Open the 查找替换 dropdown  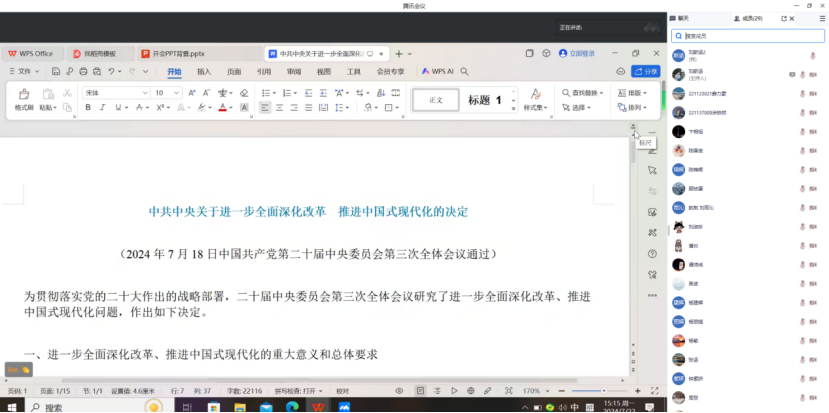pos(584,92)
